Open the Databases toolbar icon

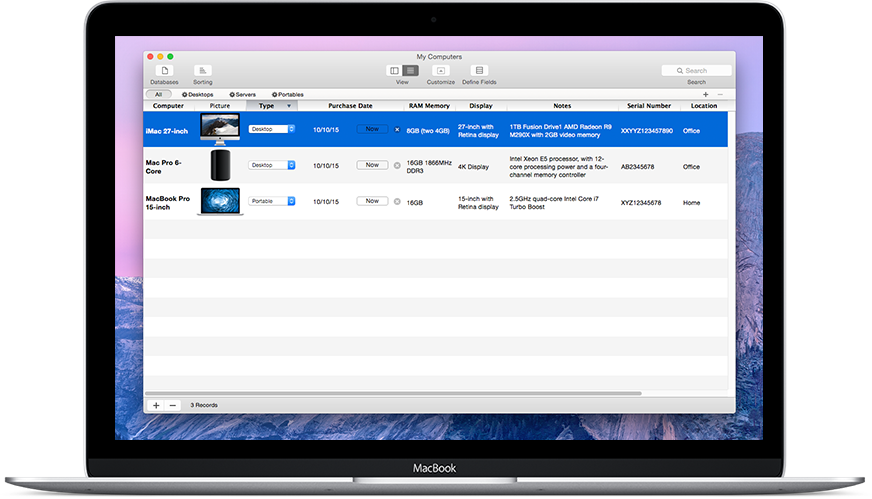click(x=165, y=71)
